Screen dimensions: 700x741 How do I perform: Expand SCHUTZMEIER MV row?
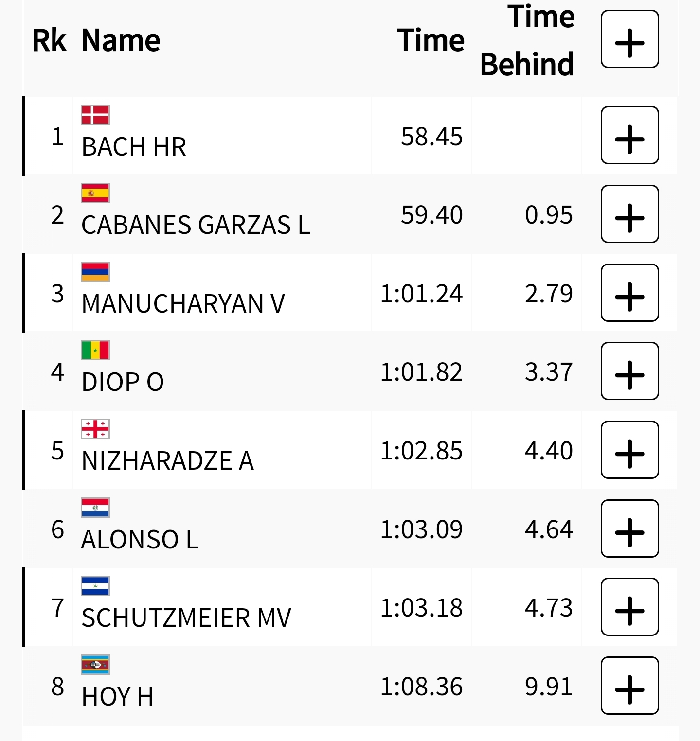[x=629, y=607]
